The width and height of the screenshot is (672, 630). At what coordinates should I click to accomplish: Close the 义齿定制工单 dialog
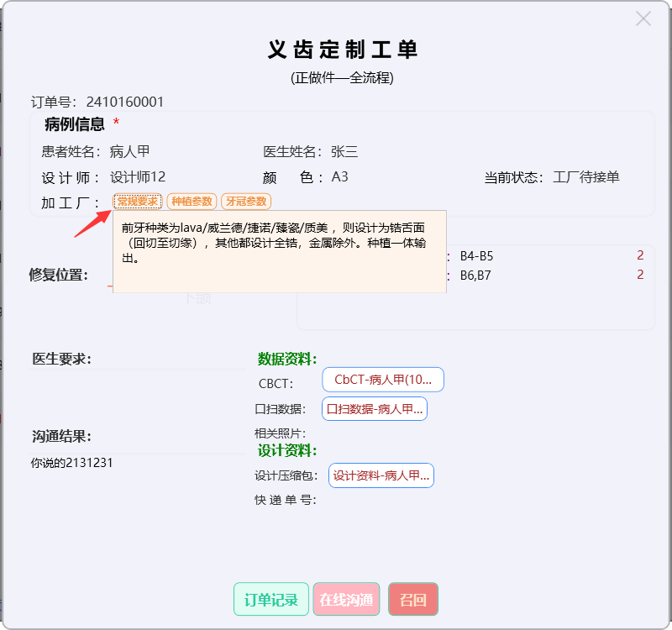(x=643, y=18)
